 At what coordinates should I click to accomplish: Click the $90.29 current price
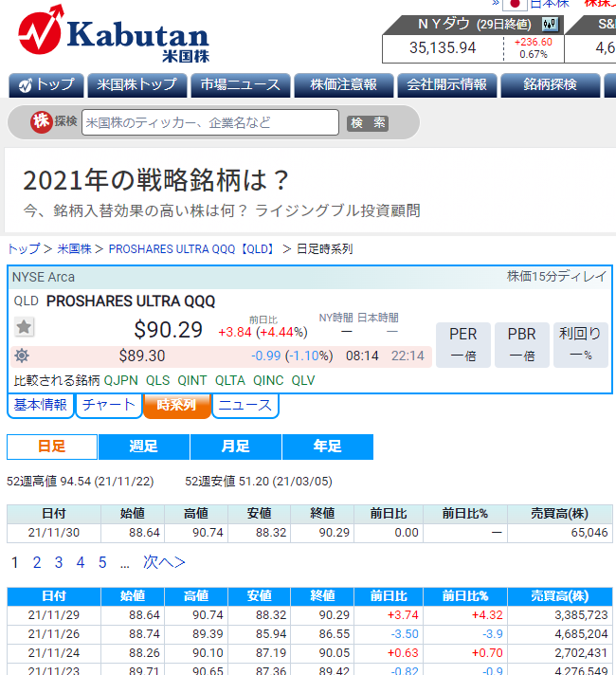(169, 330)
